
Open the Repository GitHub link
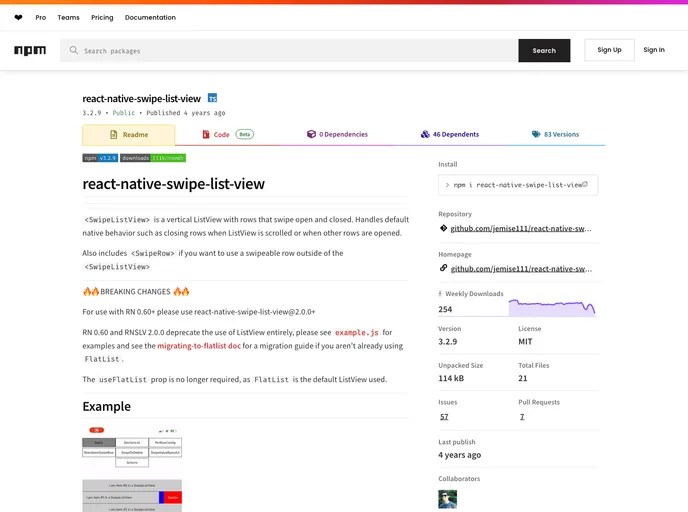(x=521, y=229)
